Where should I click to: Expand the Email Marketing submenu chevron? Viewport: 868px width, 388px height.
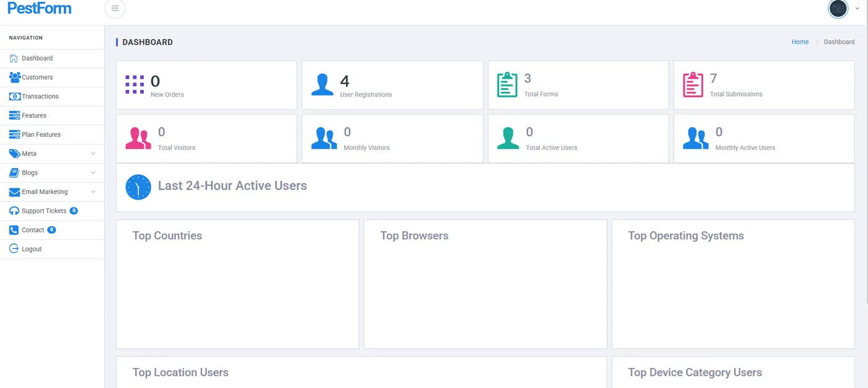[93, 192]
